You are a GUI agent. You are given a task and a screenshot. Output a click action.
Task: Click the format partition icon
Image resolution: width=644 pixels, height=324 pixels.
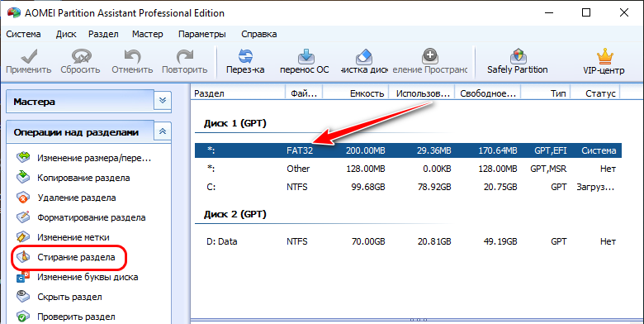point(23,217)
